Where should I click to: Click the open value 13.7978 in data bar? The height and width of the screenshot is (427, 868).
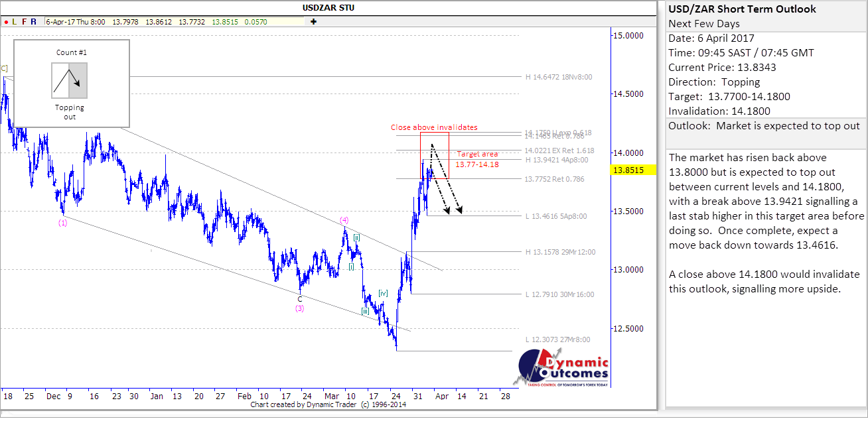tap(125, 22)
